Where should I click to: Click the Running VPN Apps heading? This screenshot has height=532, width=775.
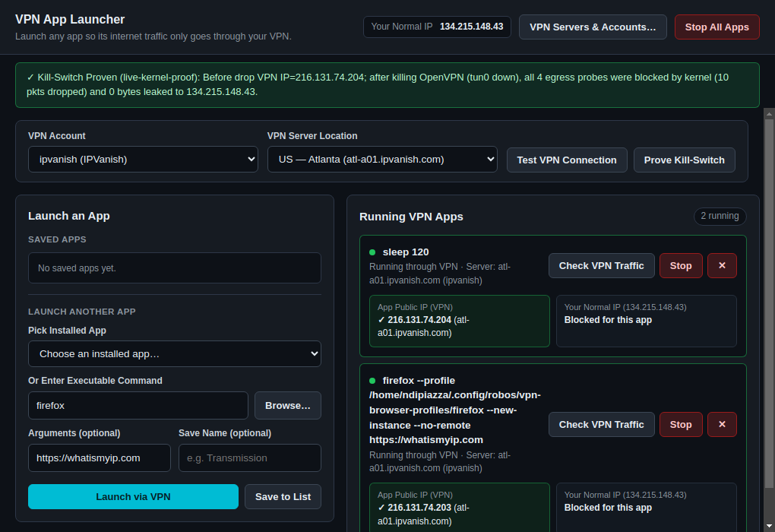pyautogui.click(x=411, y=217)
